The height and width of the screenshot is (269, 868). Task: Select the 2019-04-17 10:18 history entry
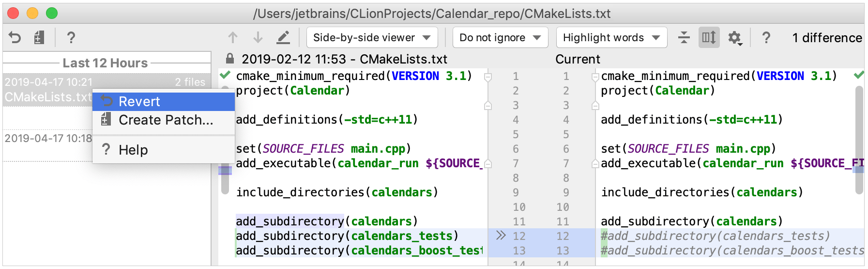pyautogui.click(x=48, y=139)
